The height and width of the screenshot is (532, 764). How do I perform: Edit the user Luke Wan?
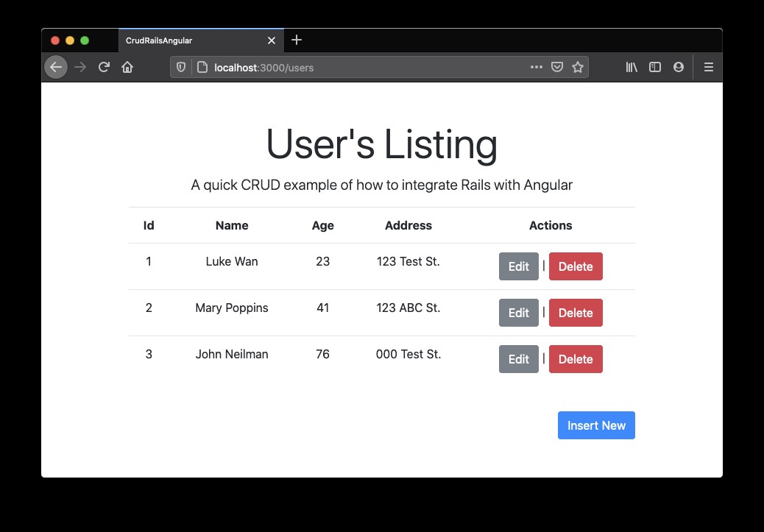coord(518,266)
